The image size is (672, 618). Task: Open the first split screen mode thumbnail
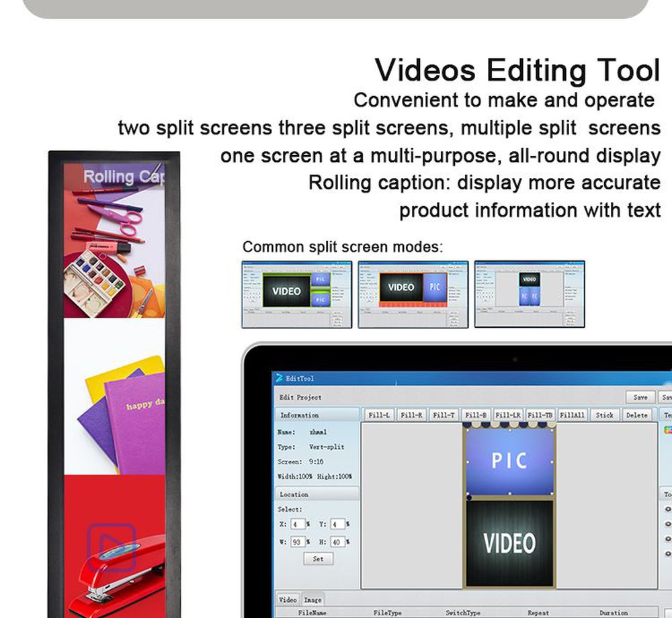click(296, 294)
